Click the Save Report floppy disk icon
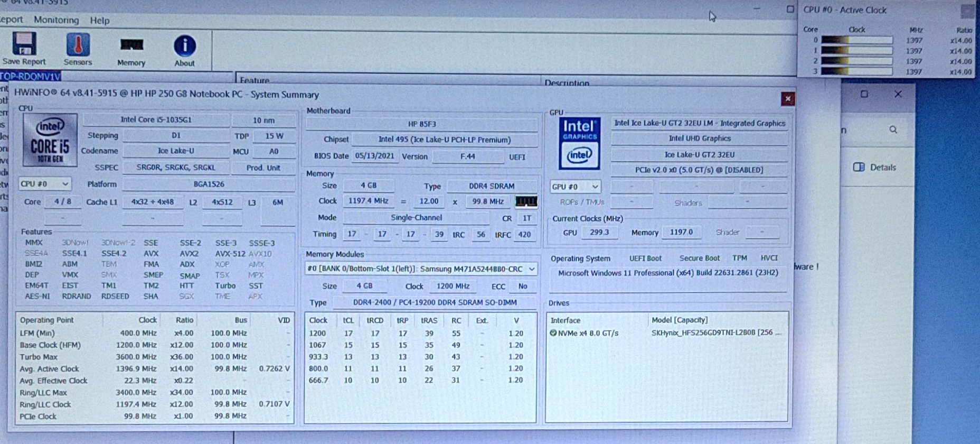Image resolution: width=980 pixels, height=444 pixels. tap(24, 44)
